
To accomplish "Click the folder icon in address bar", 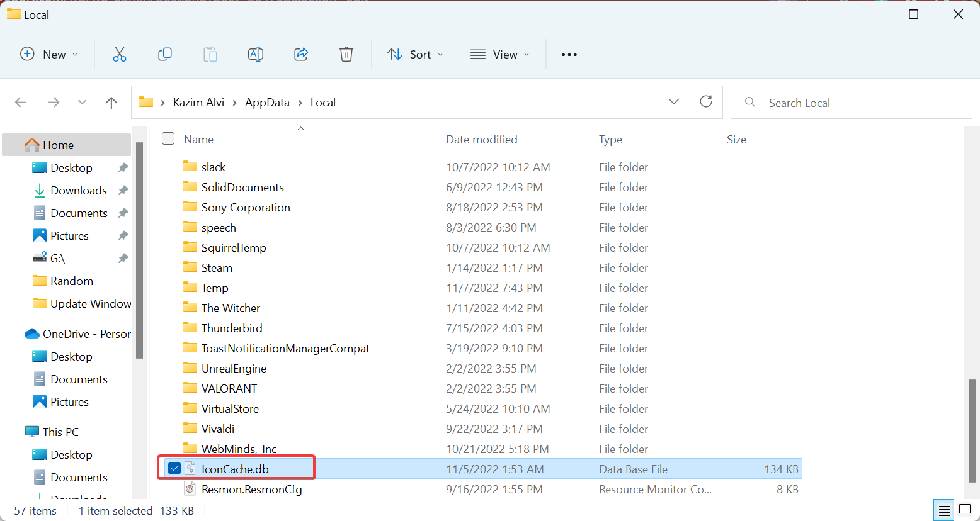I will (x=146, y=102).
